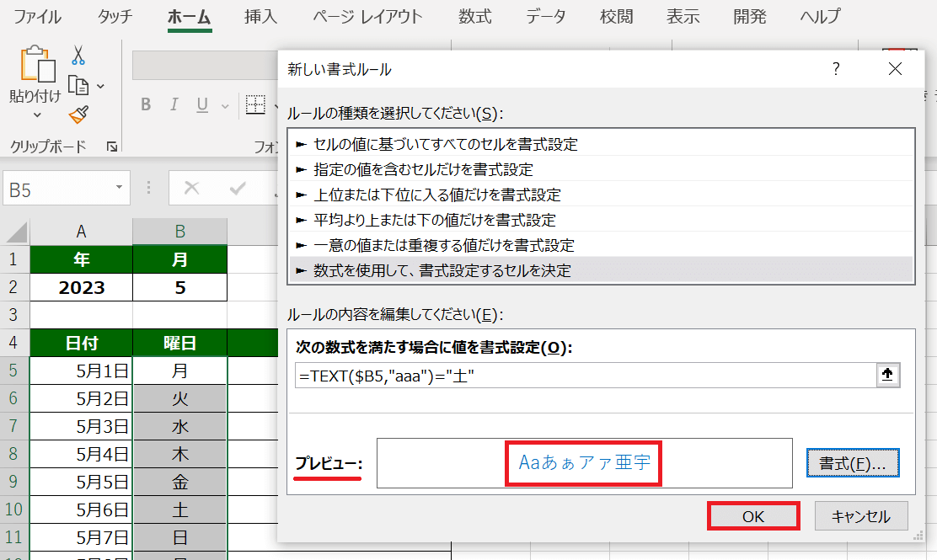Click the formula input field with =TEXT

(581, 376)
